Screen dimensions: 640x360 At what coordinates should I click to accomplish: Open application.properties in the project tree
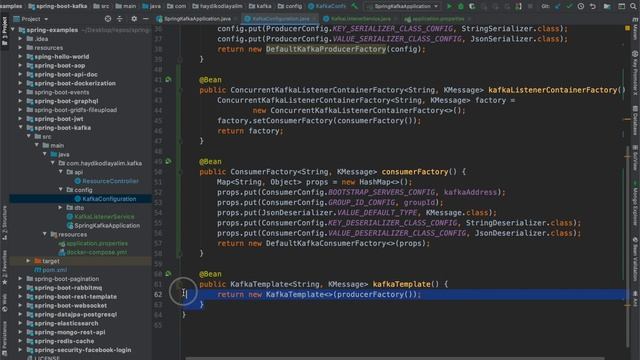pyautogui.click(x=97, y=243)
